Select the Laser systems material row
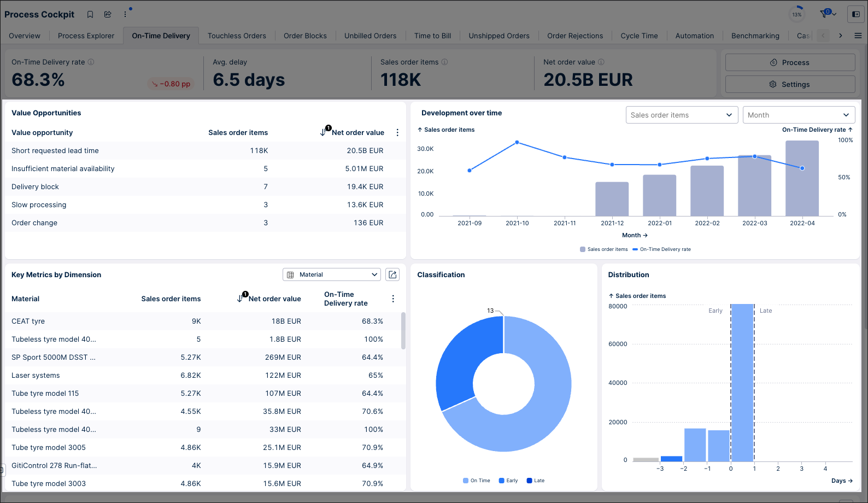868x503 pixels. point(203,375)
